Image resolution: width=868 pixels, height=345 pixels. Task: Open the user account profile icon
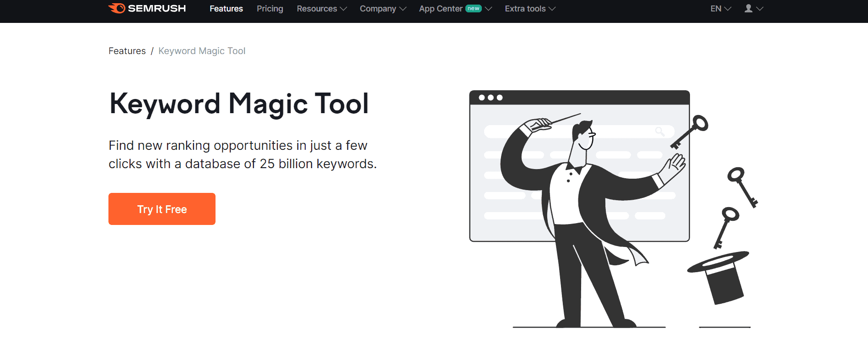coord(749,9)
